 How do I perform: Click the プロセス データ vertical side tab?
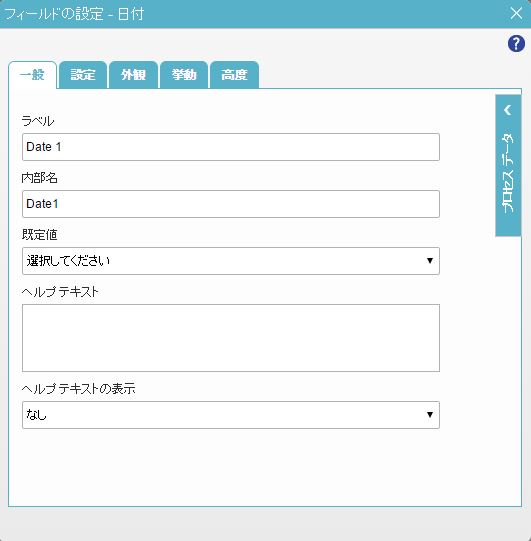pos(508,166)
